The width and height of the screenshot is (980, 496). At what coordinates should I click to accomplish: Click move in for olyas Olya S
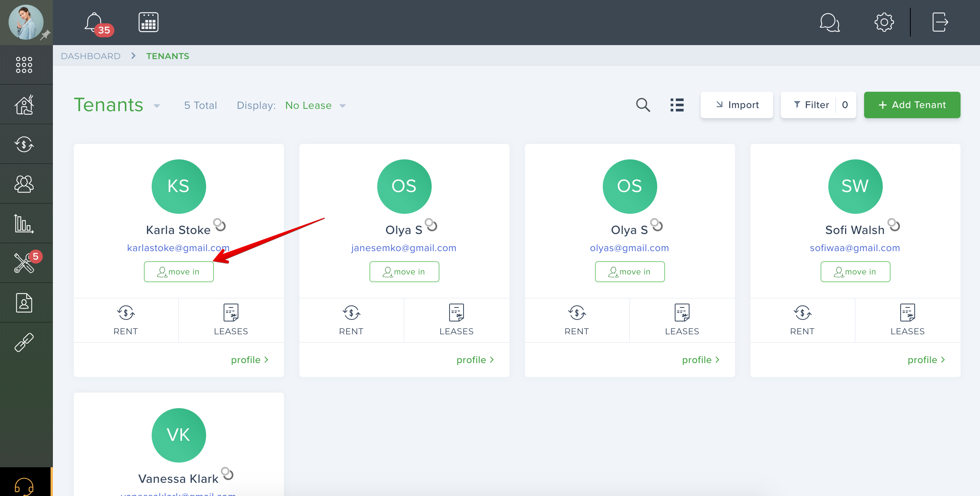[630, 272]
